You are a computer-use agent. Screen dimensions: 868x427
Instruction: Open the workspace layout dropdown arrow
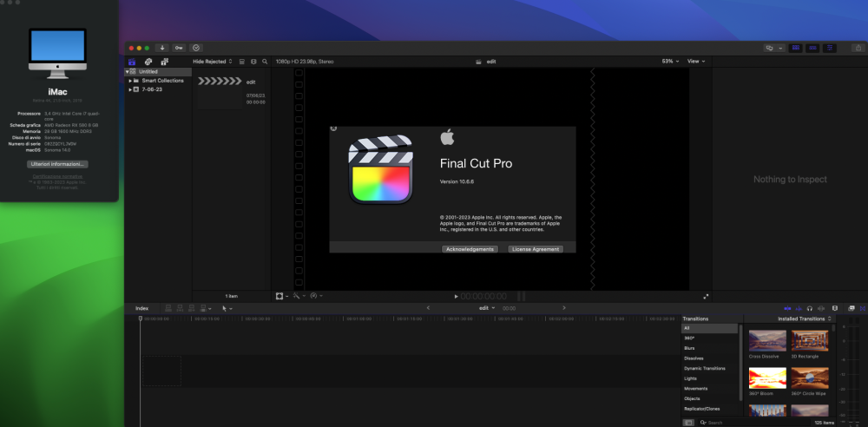(x=781, y=49)
